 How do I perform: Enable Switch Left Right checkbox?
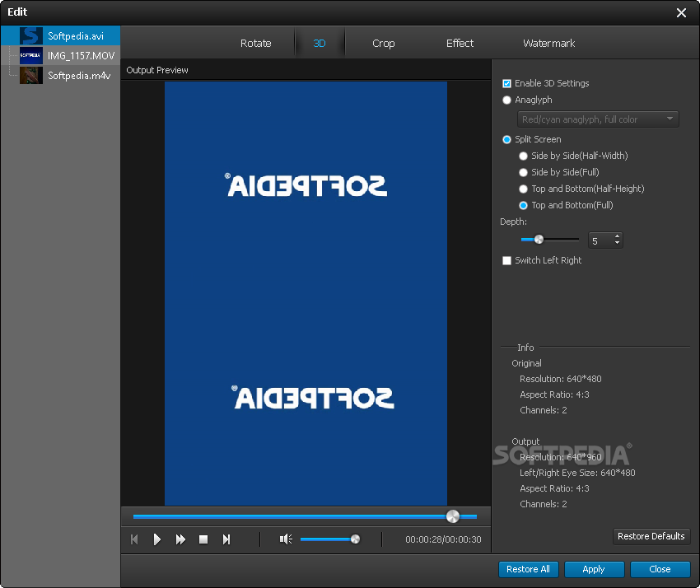506,260
